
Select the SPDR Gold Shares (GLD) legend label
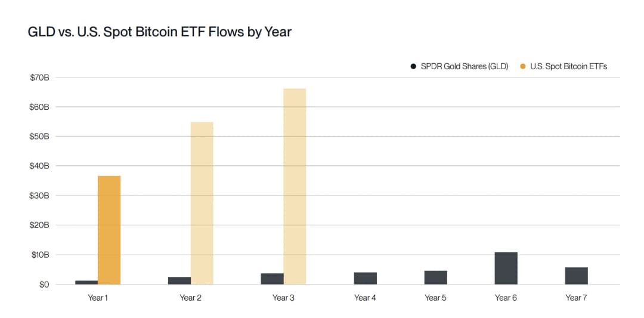coord(464,66)
